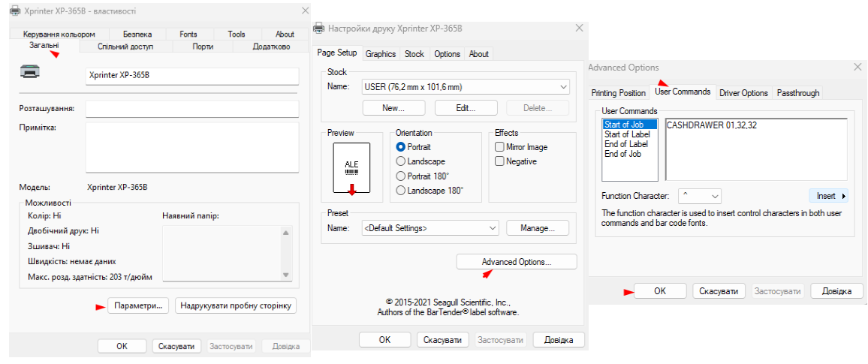868x364 pixels.
Task: Click printer icon in Настройки друку title bar
Action: pos(319,28)
